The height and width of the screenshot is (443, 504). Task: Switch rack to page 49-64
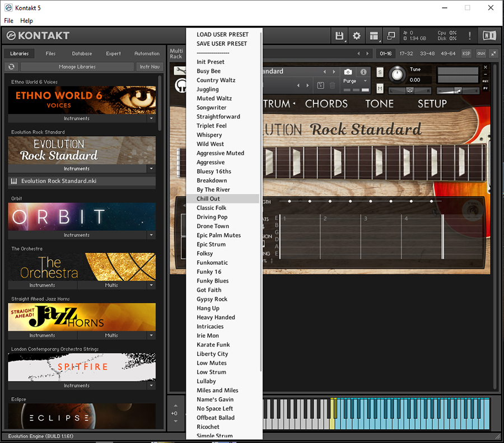point(448,54)
